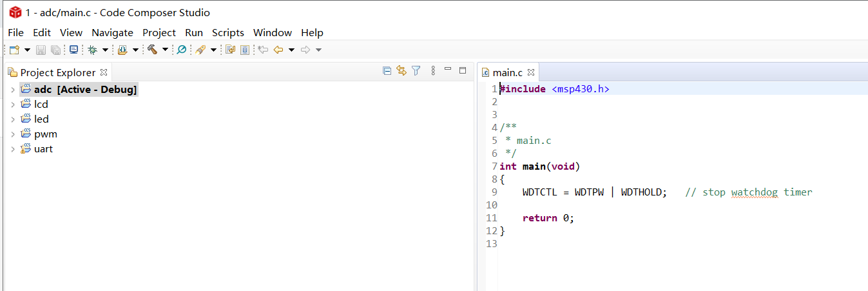The height and width of the screenshot is (291, 868).
Task: Select the uart project
Action: pyautogui.click(x=44, y=149)
